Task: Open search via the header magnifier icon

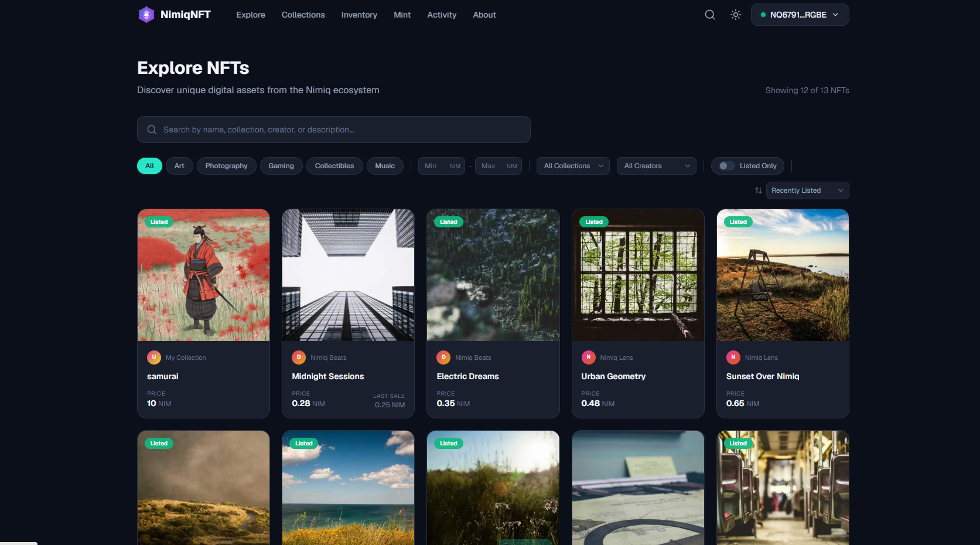Action: (x=709, y=15)
